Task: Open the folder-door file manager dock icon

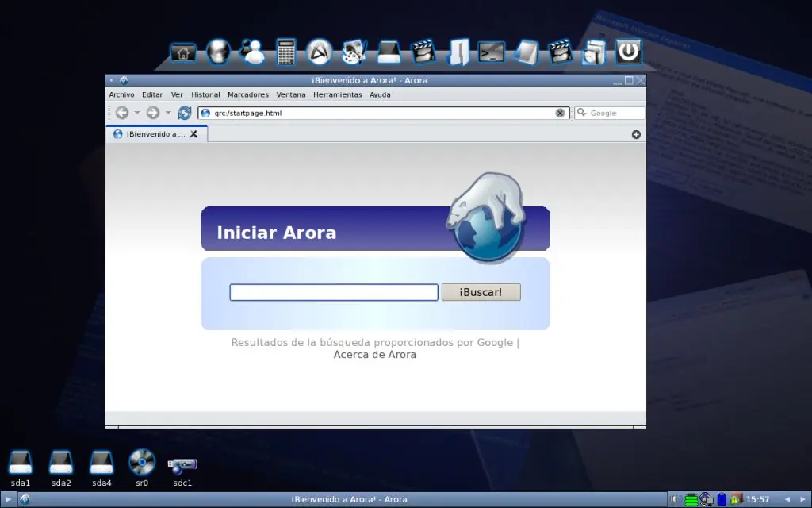Action: pyautogui.click(x=458, y=52)
